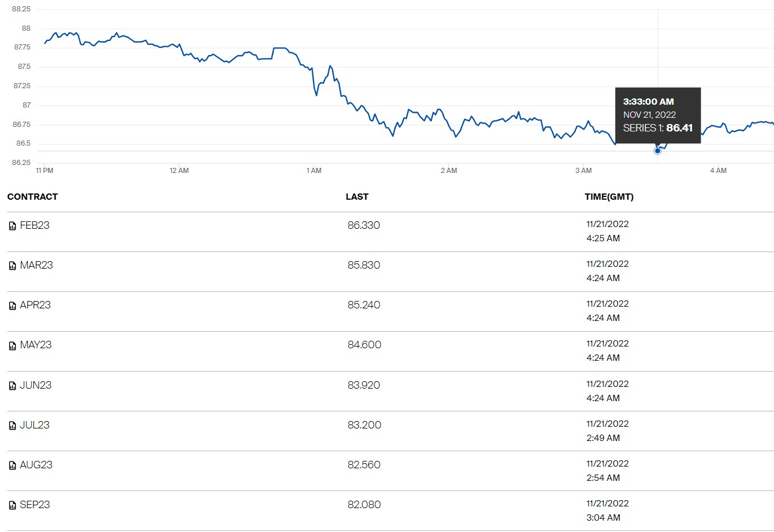The width and height of the screenshot is (774, 532).
Task: Click the TIME(GMT) column header
Action: 609,197
